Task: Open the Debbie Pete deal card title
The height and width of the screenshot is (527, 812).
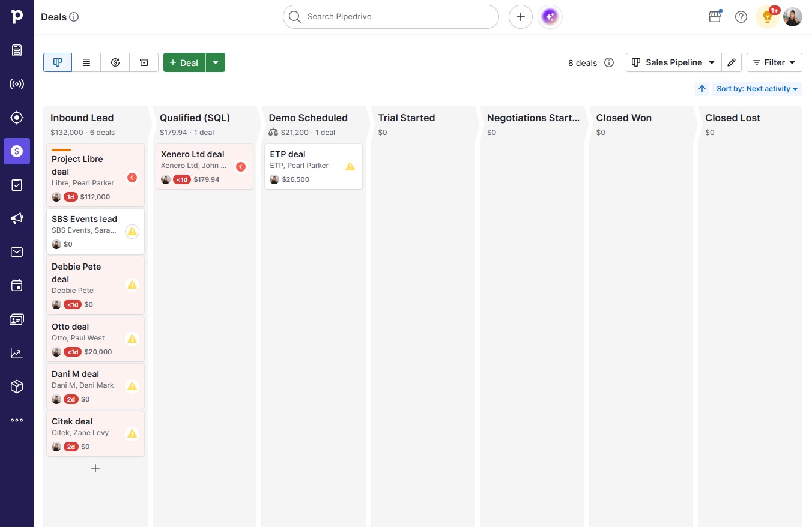Action: [x=76, y=273]
